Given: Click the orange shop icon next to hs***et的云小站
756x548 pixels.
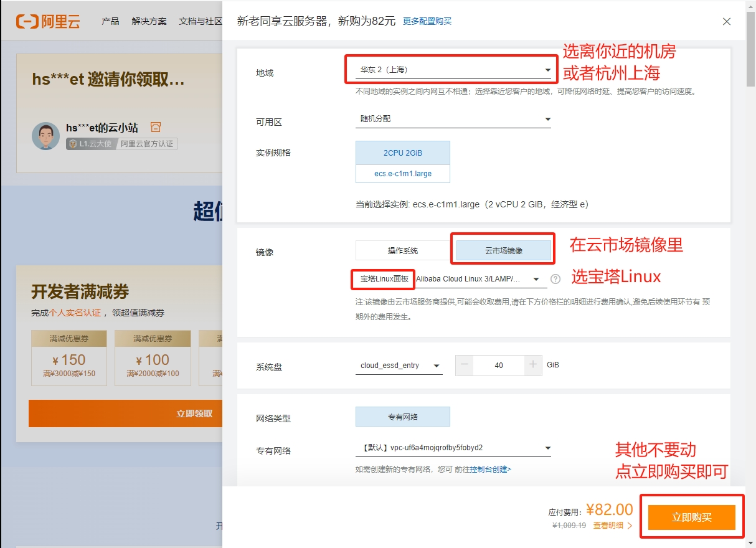Looking at the screenshot, I should click(155, 126).
